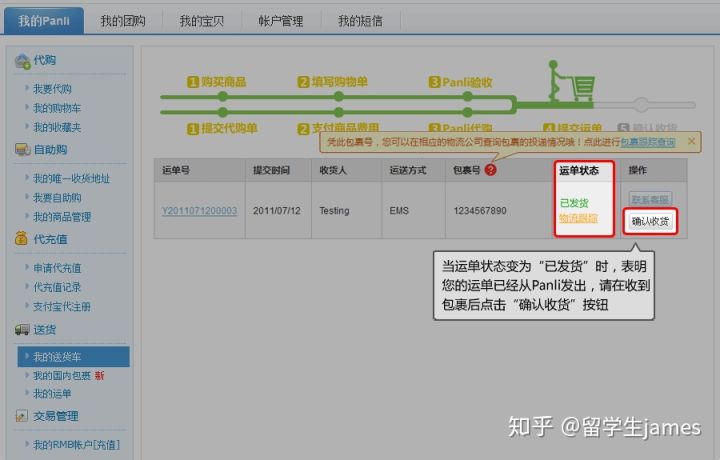Screen dimensions: 720x460
Task: Open the 我的团购 tab
Action: coord(123,21)
